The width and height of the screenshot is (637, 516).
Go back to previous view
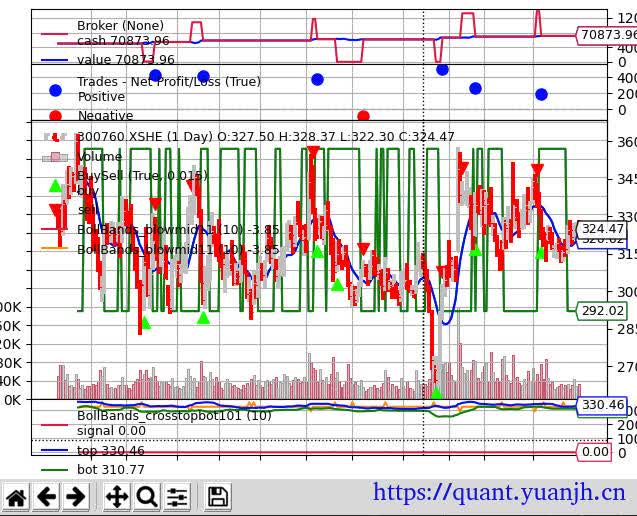46,497
